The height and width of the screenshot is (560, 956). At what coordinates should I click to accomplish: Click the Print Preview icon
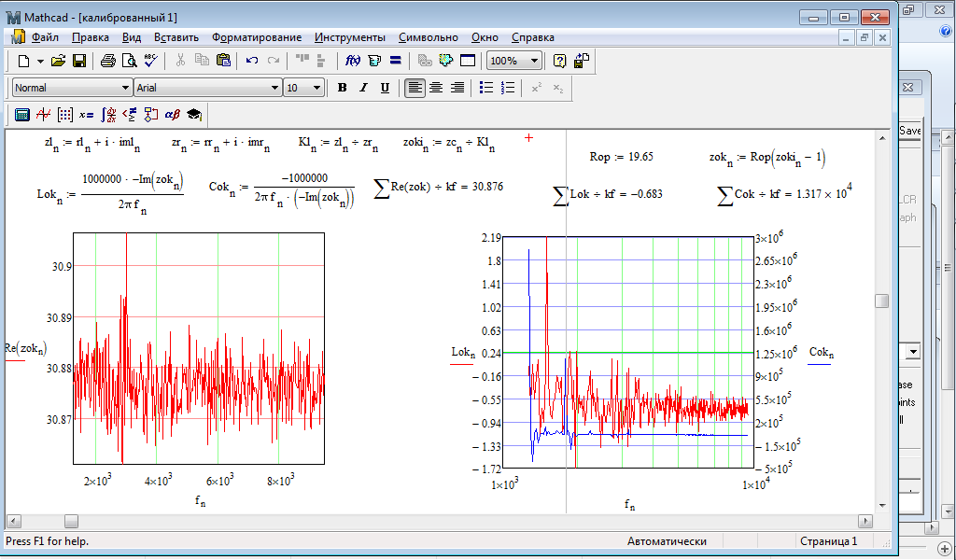click(130, 61)
